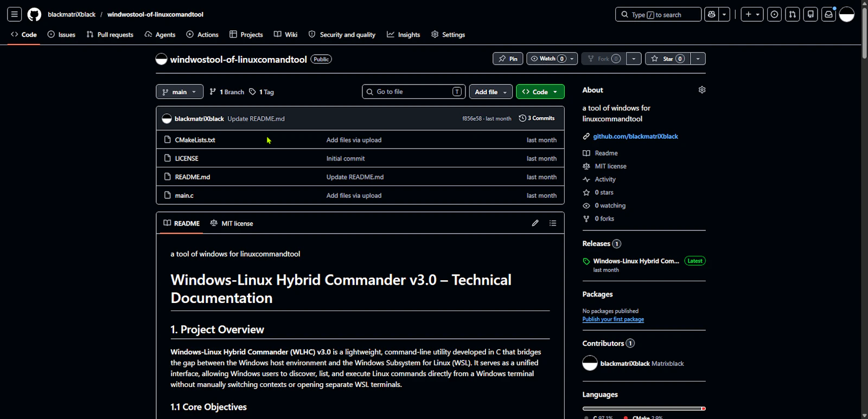Open repository Settings tab
The height and width of the screenshot is (419, 868).
point(448,35)
